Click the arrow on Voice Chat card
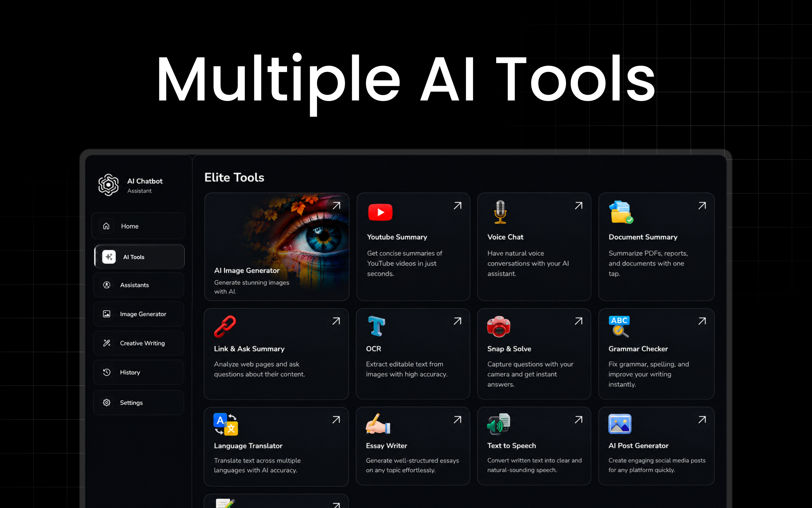The height and width of the screenshot is (508, 812). pos(579,206)
